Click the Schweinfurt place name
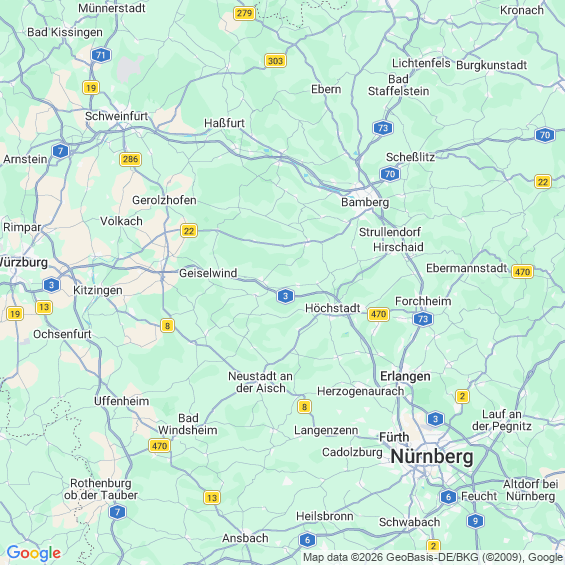This screenshot has width=565, height=565. 116,116
